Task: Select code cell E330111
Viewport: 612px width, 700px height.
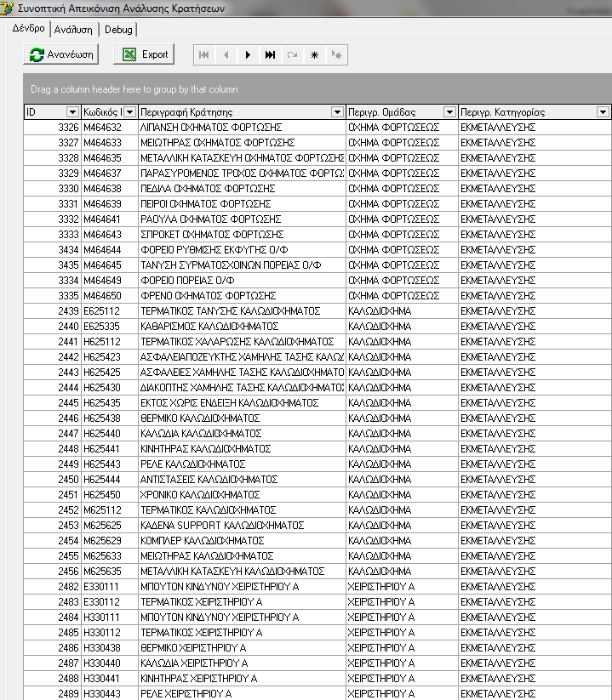Action: tap(110, 587)
